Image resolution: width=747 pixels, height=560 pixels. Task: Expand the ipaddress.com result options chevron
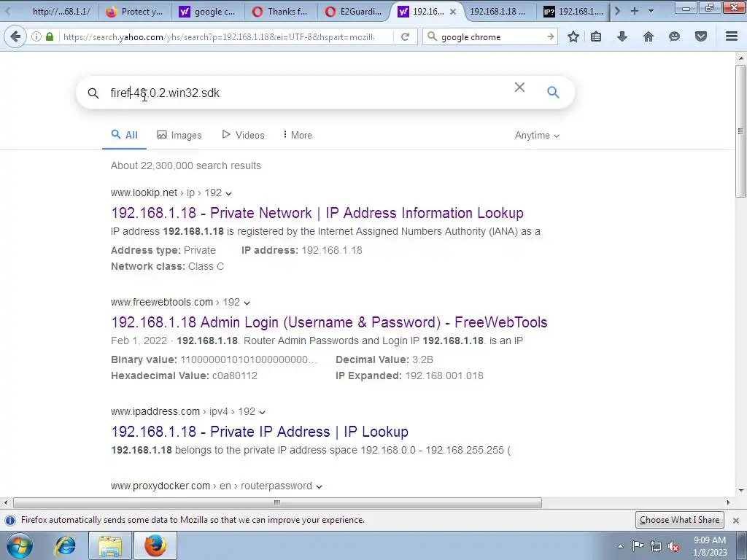click(x=262, y=412)
